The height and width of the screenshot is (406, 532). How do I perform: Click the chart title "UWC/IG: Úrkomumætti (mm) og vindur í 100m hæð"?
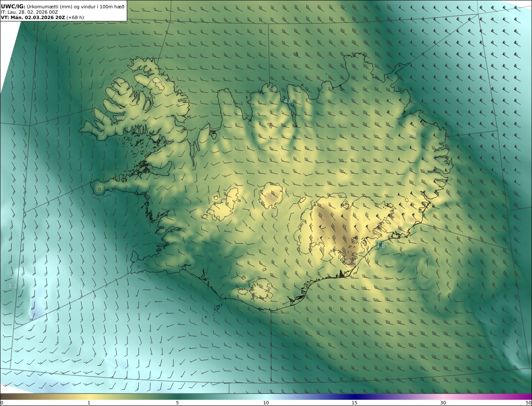click(x=62, y=6)
